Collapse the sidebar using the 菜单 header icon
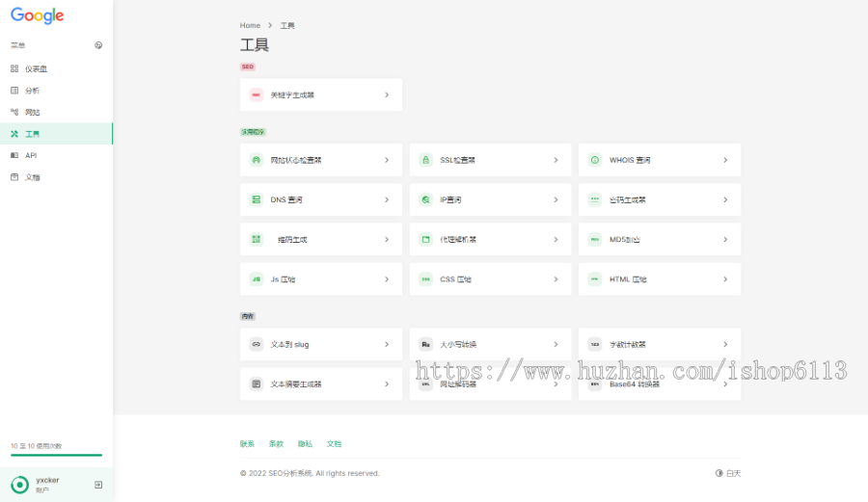The height and width of the screenshot is (502, 868). coord(98,45)
